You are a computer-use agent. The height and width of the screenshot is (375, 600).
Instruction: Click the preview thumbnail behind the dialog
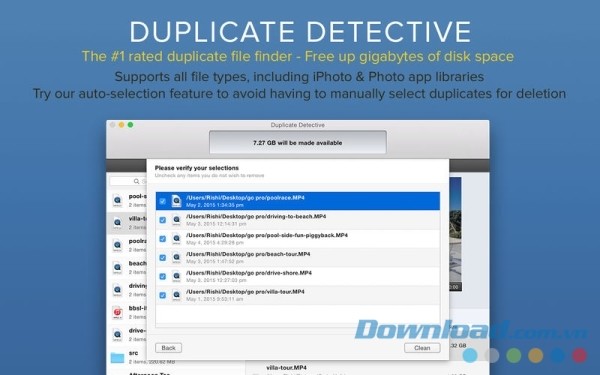455,234
